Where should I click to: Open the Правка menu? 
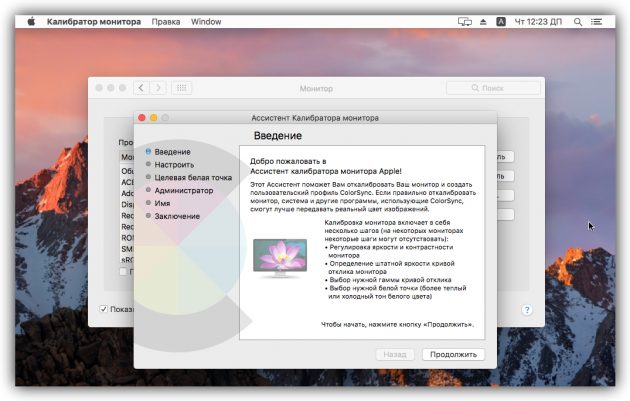click(x=166, y=22)
